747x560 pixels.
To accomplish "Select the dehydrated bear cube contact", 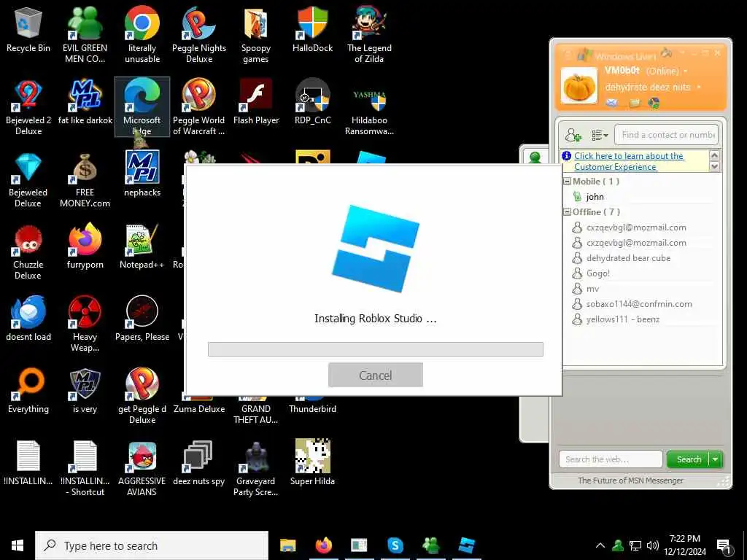I will pos(628,258).
